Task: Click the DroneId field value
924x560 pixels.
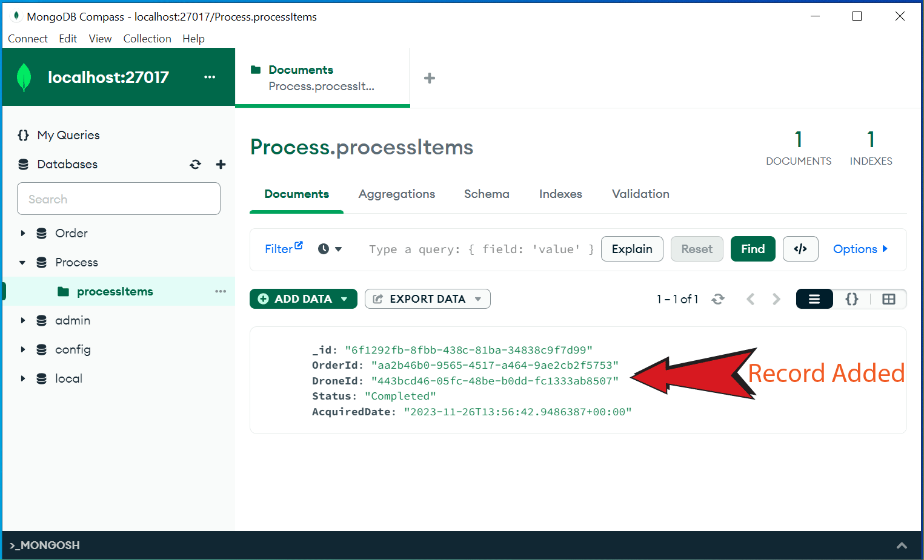Action: pos(495,381)
